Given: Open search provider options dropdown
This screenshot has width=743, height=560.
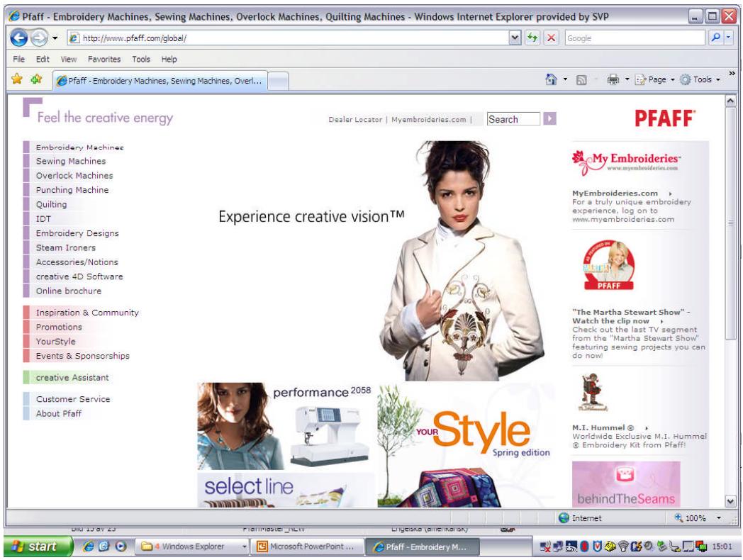Looking at the screenshot, I should tap(729, 38).
